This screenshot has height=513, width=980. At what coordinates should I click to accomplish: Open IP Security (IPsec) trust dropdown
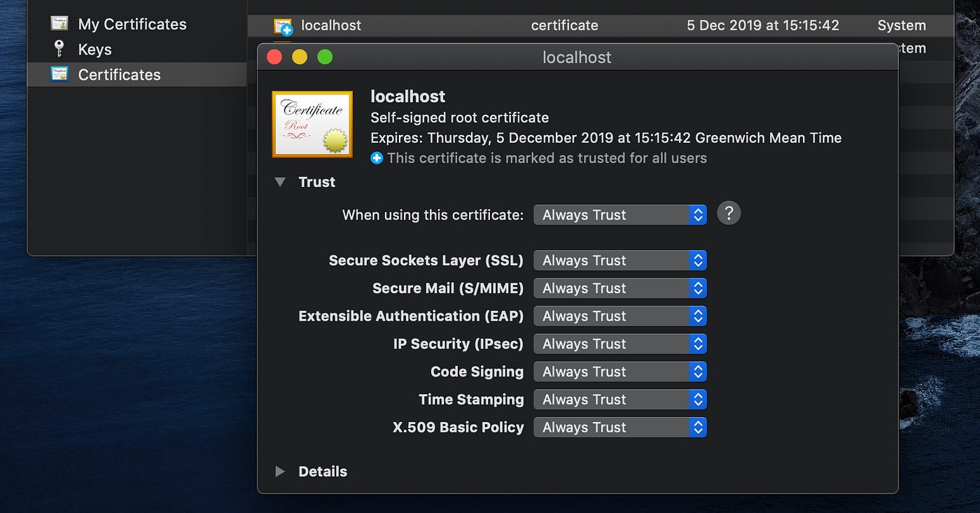click(620, 344)
